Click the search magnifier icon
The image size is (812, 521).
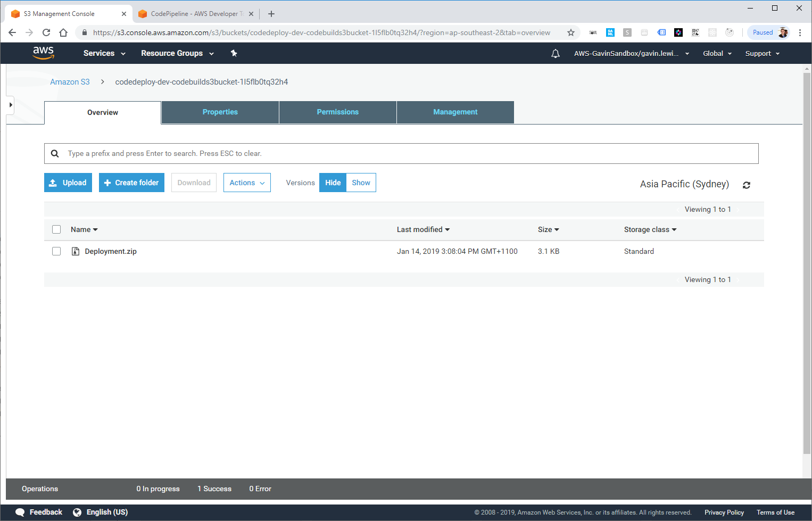(x=55, y=153)
